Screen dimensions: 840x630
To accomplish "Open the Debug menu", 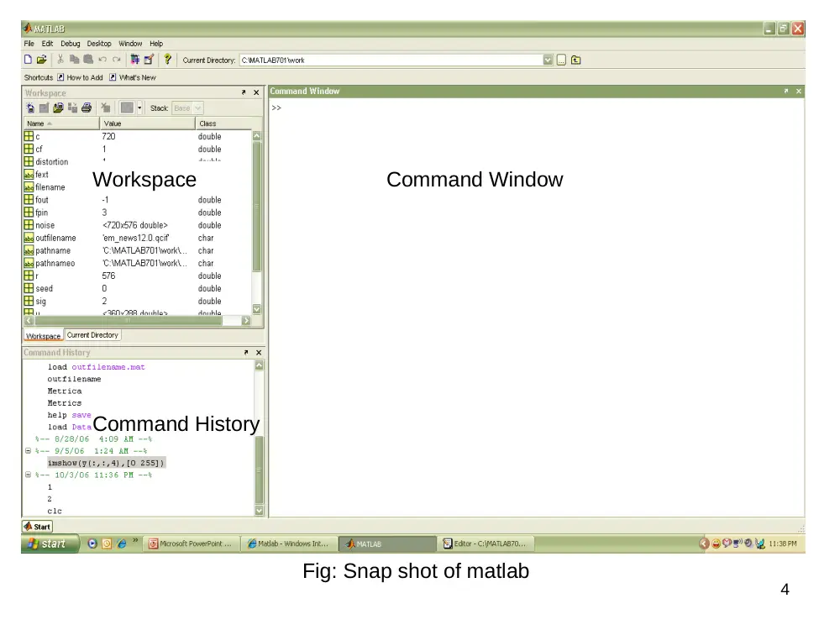I will [x=71, y=44].
